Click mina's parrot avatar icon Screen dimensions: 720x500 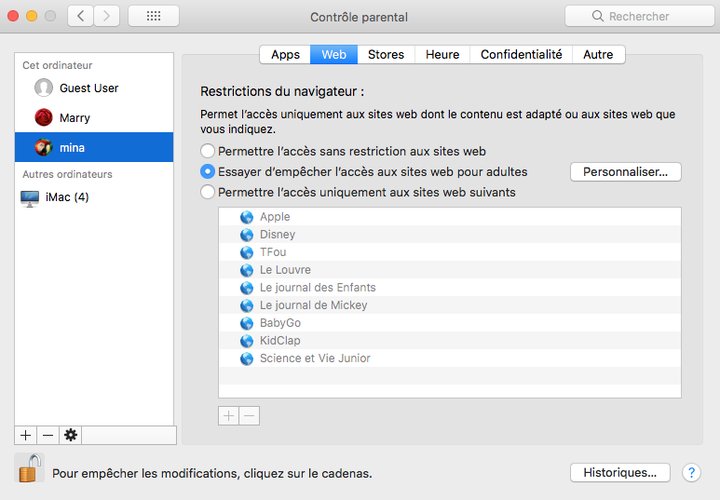44,147
